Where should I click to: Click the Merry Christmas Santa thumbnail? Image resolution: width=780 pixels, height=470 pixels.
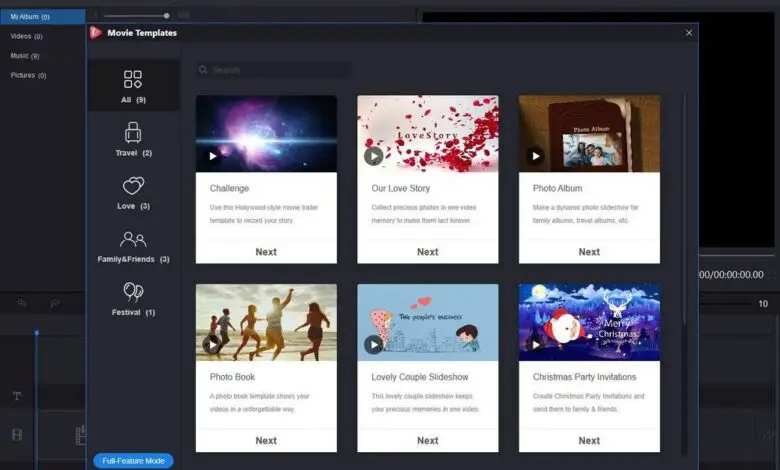[x=589, y=322]
